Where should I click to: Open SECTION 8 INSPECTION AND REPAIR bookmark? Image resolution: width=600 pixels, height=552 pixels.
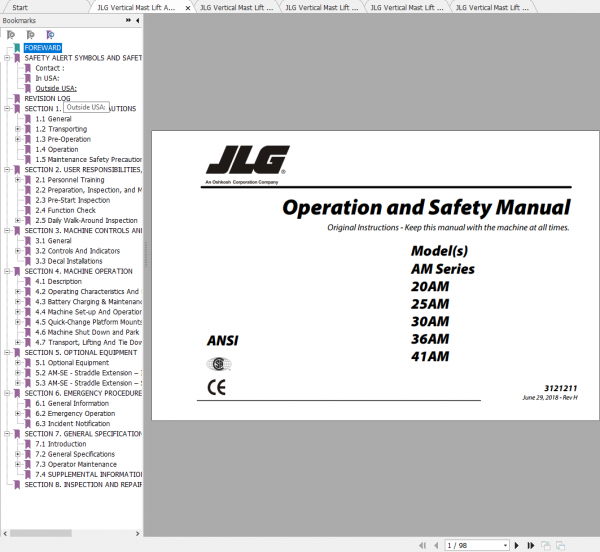click(83, 485)
